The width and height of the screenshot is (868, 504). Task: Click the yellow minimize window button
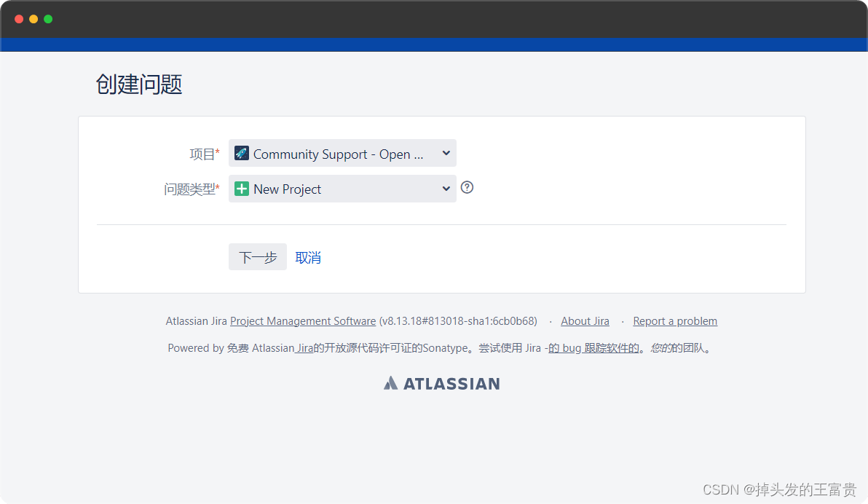(33, 19)
